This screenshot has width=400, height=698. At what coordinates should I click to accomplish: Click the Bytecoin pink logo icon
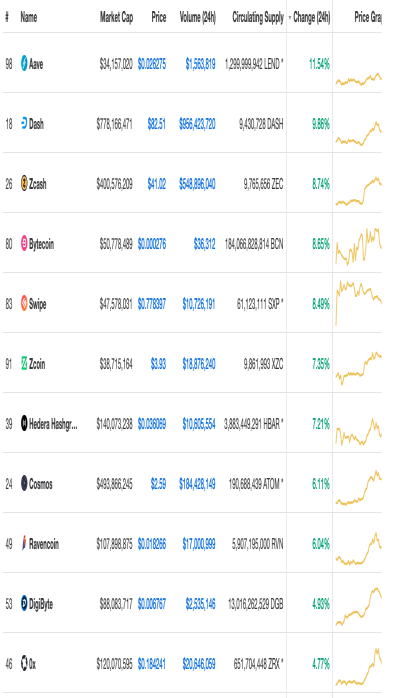tap(24, 243)
